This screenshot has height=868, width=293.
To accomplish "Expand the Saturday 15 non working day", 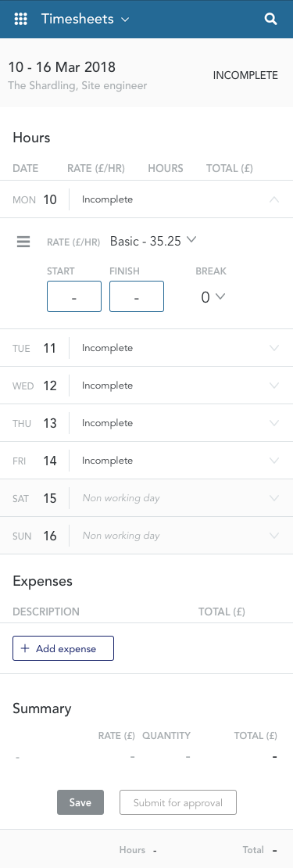I will tap(274, 498).
